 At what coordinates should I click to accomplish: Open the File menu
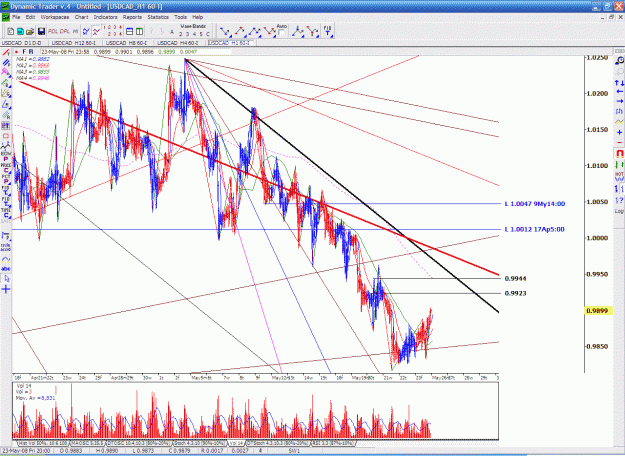coord(16,17)
